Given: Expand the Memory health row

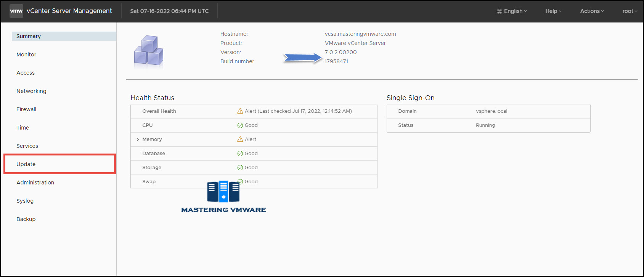Looking at the screenshot, I should [x=138, y=139].
